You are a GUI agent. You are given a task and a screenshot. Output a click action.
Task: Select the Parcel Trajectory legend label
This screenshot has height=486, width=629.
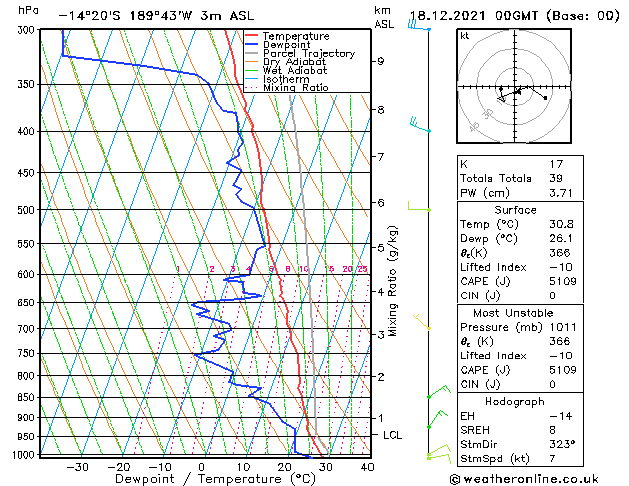click(x=309, y=53)
